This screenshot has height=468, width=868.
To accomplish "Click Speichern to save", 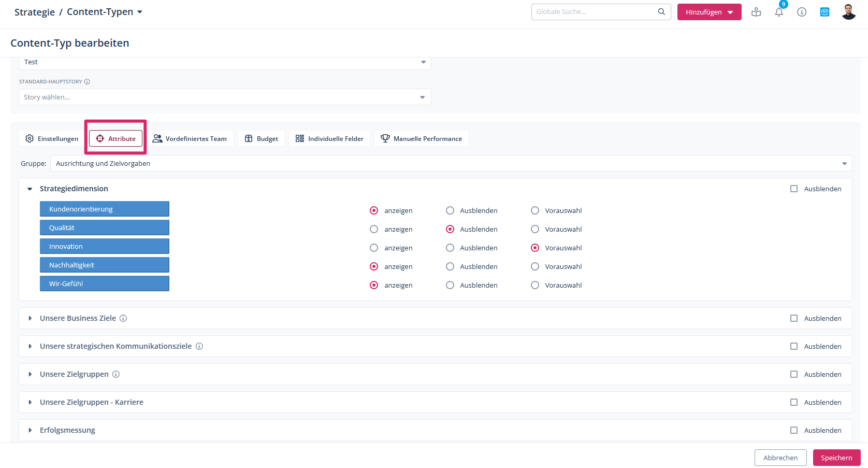I will pyautogui.click(x=836, y=458).
